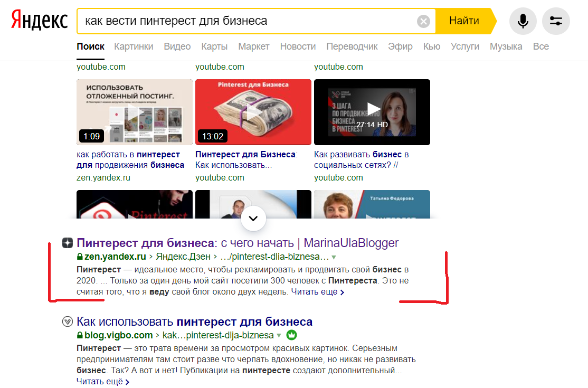Open the Услуги tab
This screenshot has height=388, width=588.
pyautogui.click(x=465, y=46)
